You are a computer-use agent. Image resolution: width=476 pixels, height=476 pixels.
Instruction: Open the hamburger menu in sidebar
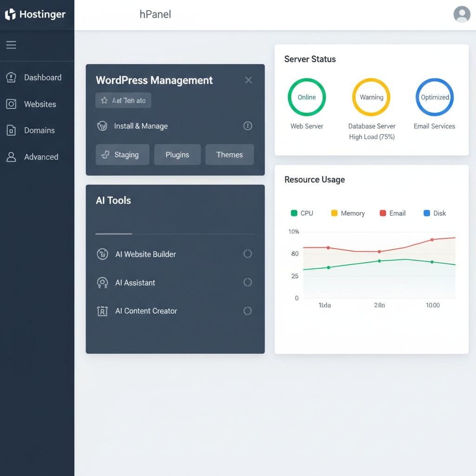[11, 45]
